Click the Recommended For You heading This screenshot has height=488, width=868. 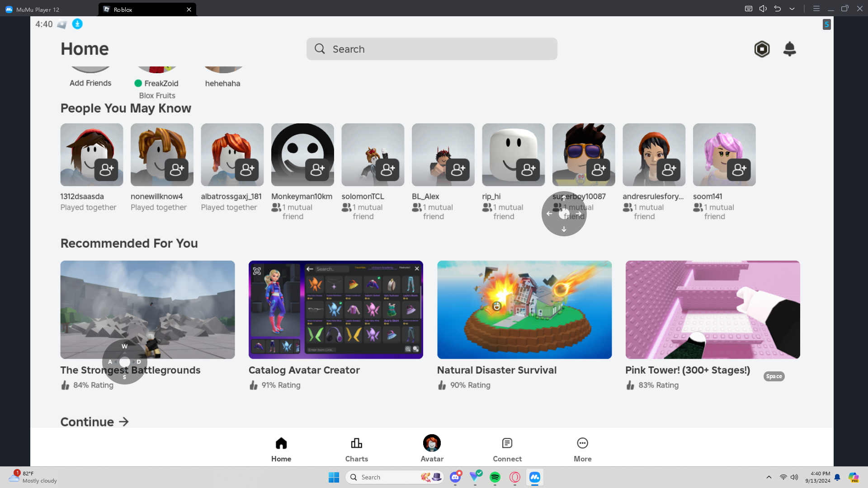[x=129, y=243]
